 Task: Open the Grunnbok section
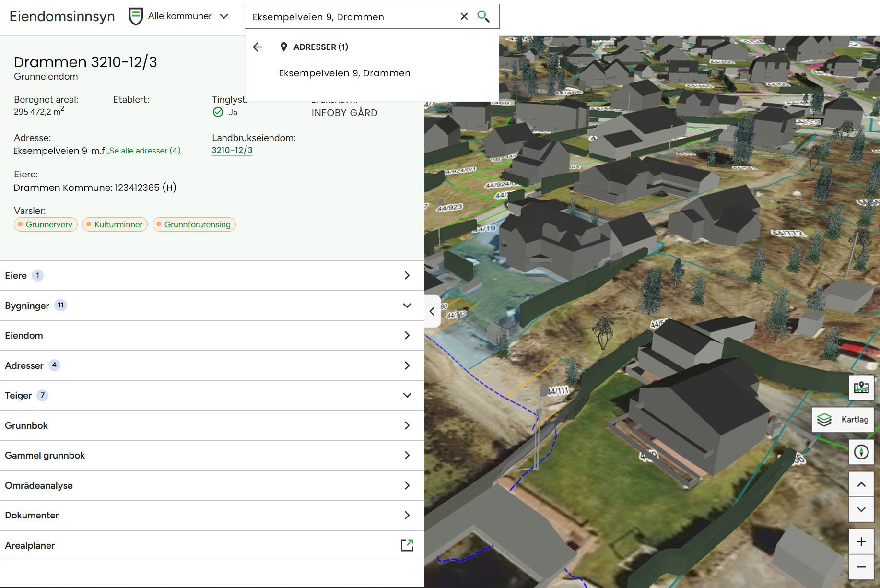click(211, 425)
